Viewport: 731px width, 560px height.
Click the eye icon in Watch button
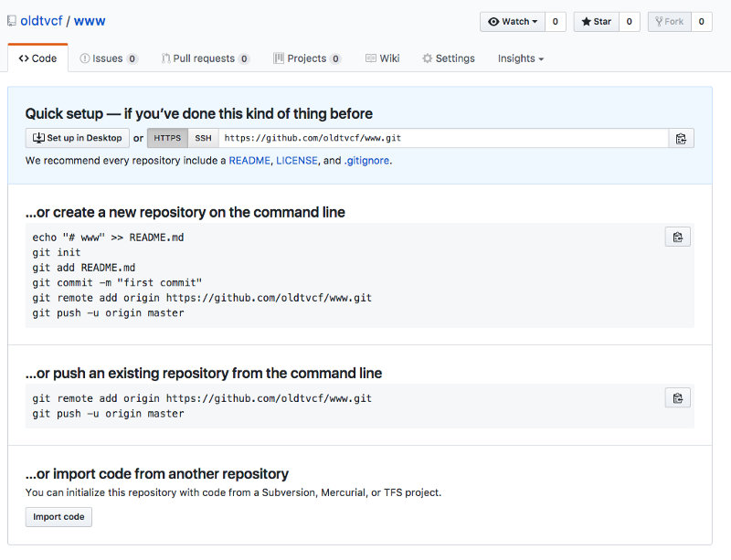coord(493,21)
